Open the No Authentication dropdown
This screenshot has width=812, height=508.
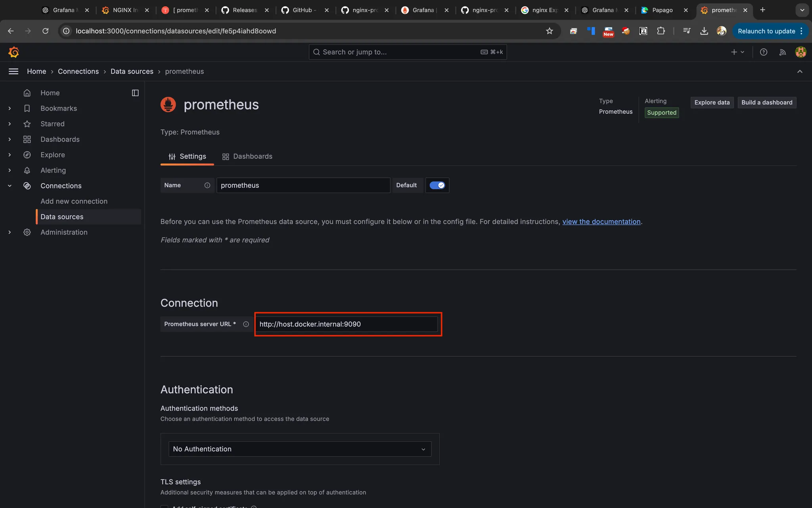pyautogui.click(x=300, y=449)
